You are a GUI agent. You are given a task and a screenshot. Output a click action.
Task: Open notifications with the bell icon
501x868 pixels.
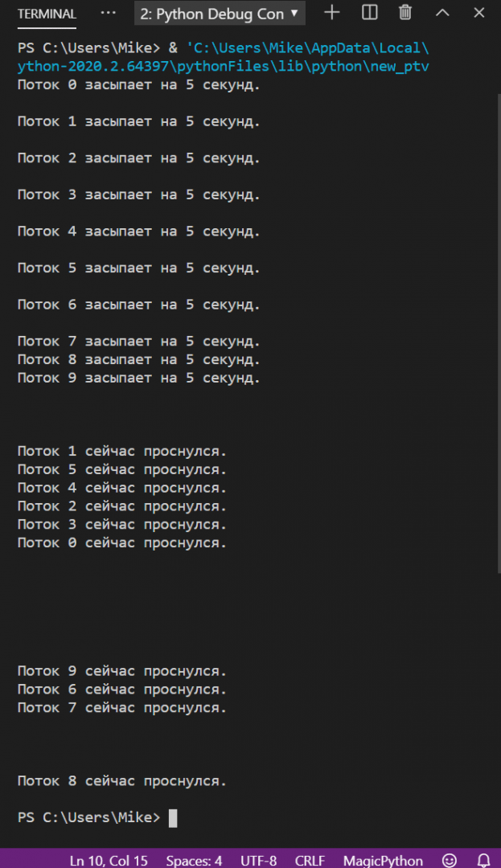pos(483,861)
